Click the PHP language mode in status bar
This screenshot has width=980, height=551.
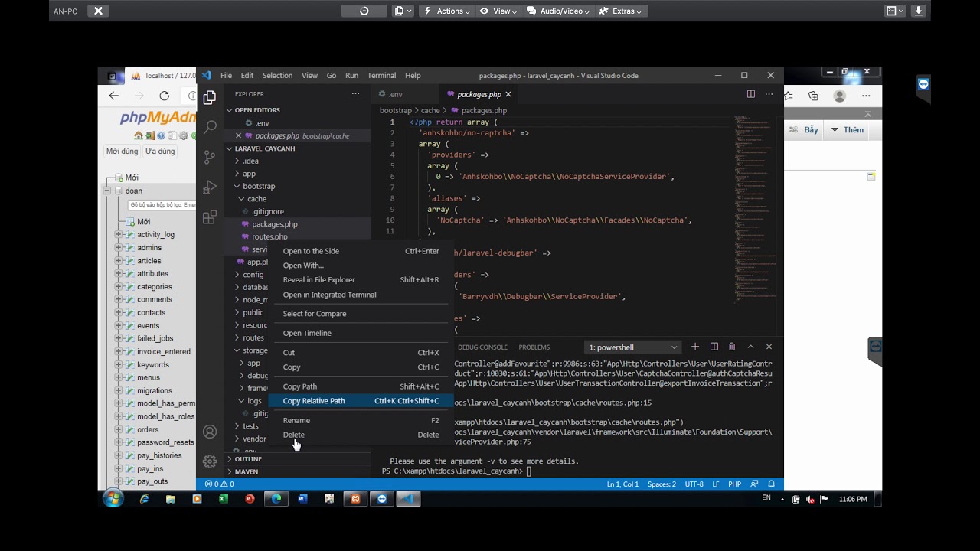coord(734,484)
